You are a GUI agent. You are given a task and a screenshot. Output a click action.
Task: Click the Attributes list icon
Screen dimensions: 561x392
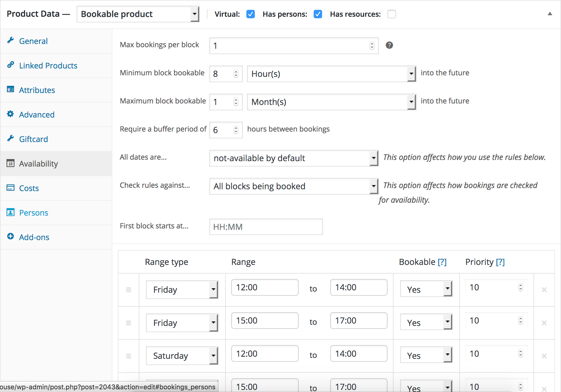(10, 89)
